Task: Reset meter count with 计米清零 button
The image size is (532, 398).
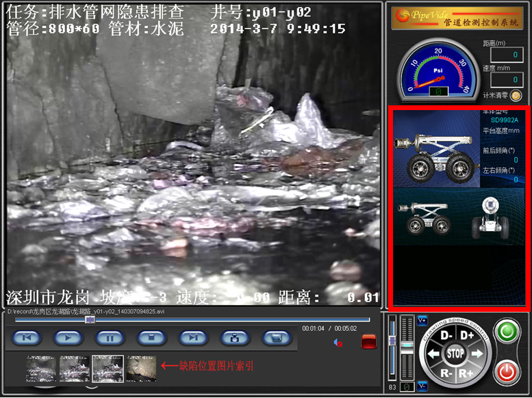Action: [516, 96]
